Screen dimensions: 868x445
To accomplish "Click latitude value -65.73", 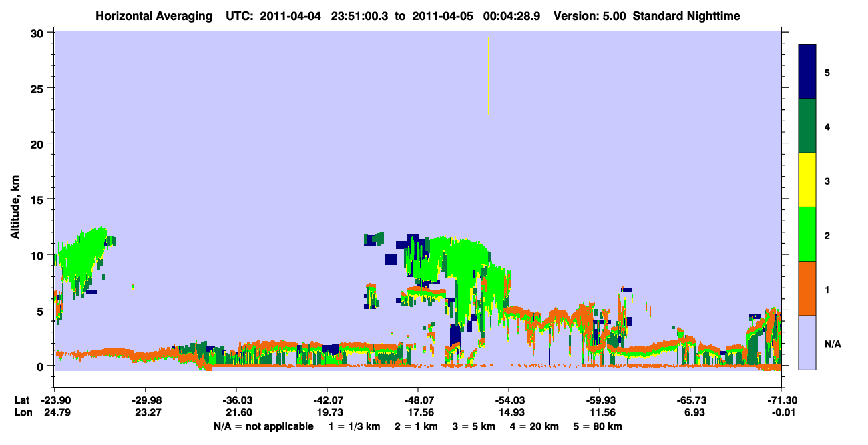I will pos(690,400).
